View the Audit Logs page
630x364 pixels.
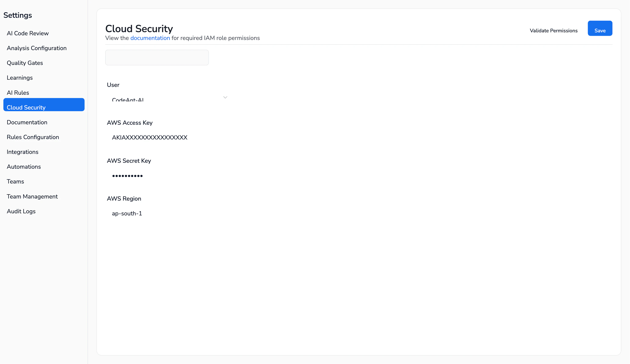tap(21, 211)
